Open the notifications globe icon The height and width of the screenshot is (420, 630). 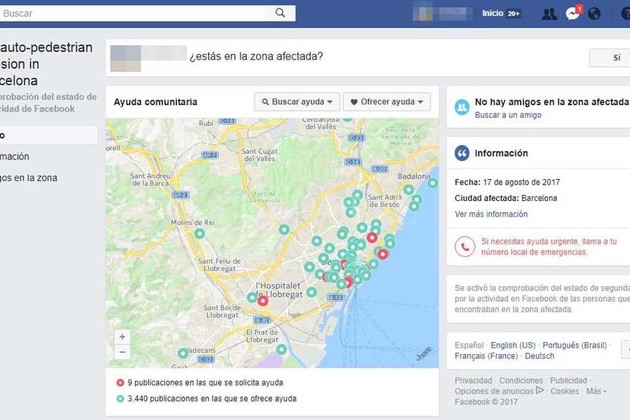pos(595,14)
